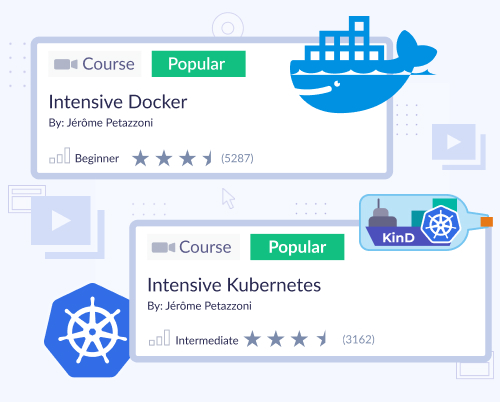This screenshot has height=402, width=500.
Task: Click the Intermediate level bars icon
Action: (159, 338)
